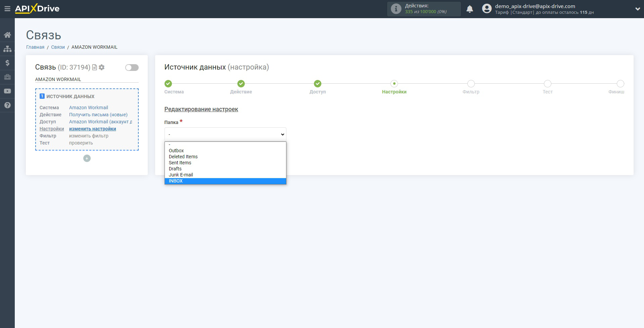Click изменить фильтр link
644x328 pixels.
tap(89, 136)
